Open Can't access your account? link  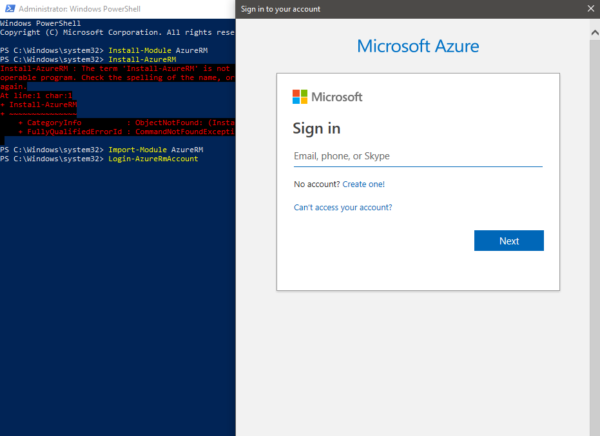343,207
